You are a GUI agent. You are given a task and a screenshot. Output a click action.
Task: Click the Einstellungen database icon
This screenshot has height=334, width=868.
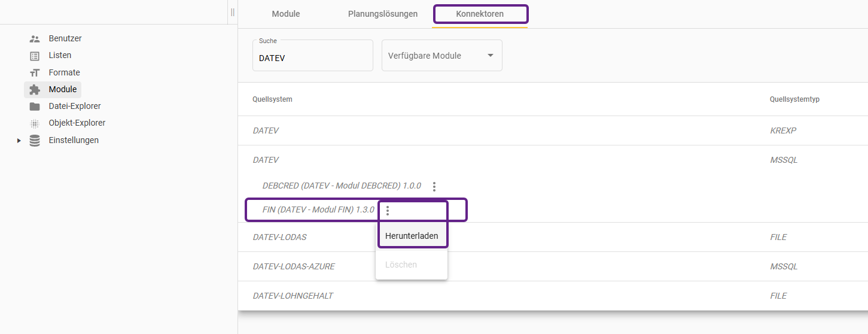point(35,141)
